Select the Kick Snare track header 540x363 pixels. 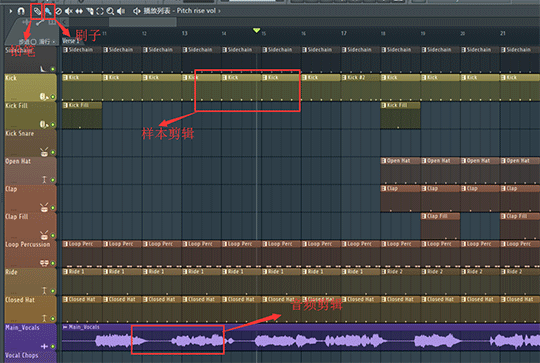click(x=30, y=143)
